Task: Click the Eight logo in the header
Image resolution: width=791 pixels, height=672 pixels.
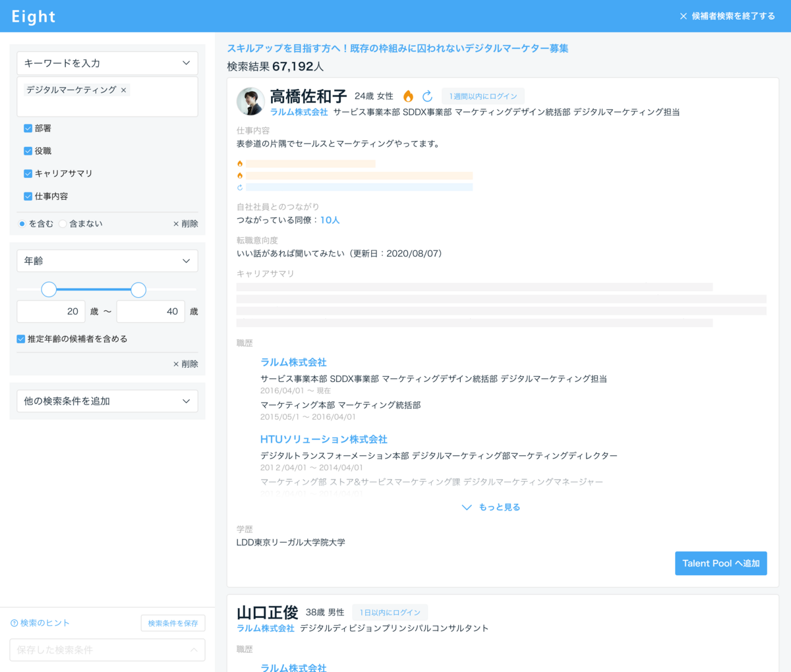Action: point(33,16)
